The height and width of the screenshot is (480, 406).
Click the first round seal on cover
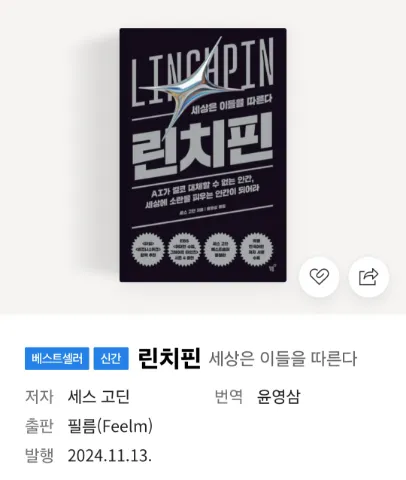(x=148, y=250)
